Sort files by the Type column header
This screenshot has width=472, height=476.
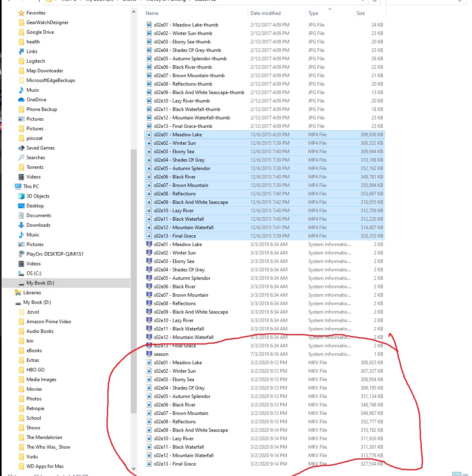[313, 13]
